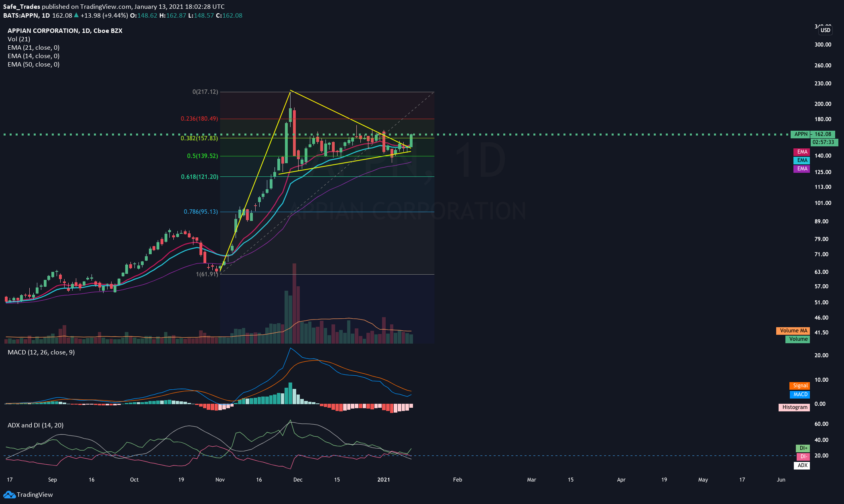Click the L:148.57 low value
Image resolution: width=844 pixels, height=504 pixels.
coord(201,16)
